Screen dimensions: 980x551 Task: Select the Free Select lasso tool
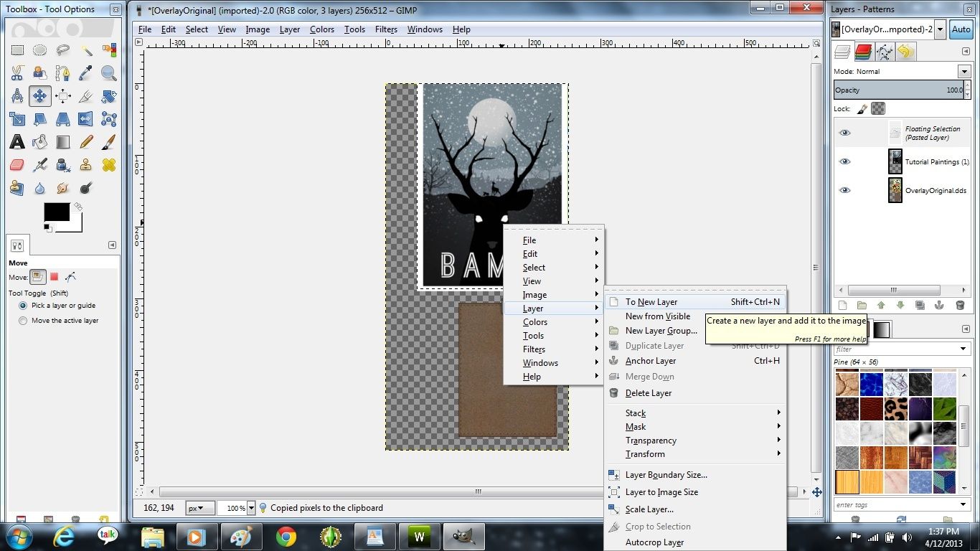tap(63, 50)
